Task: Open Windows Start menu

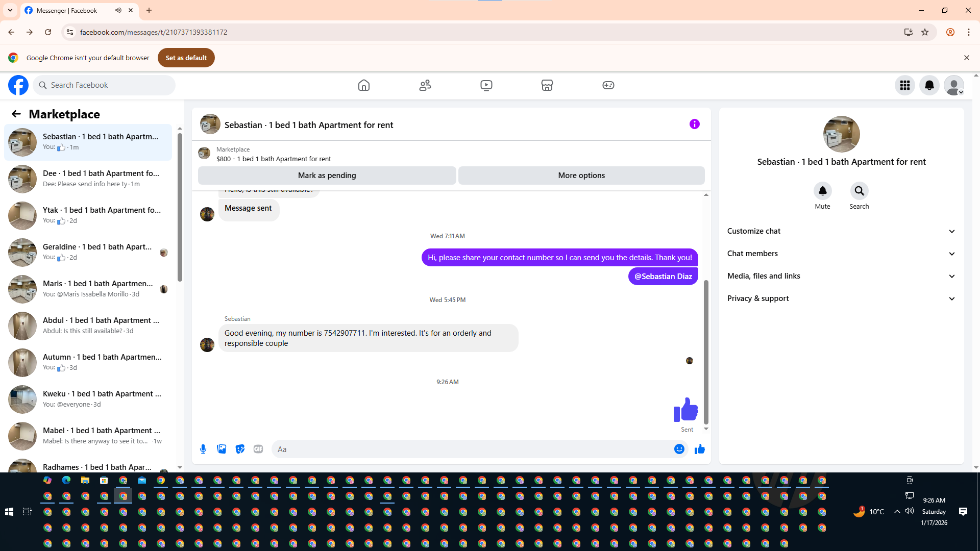Action: pyautogui.click(x=9, y=512)
